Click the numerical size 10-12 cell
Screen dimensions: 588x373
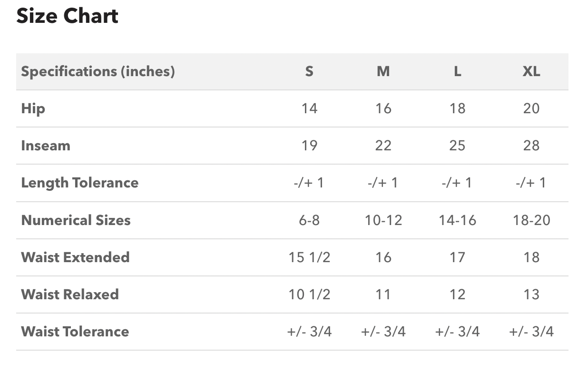point(383,220)
